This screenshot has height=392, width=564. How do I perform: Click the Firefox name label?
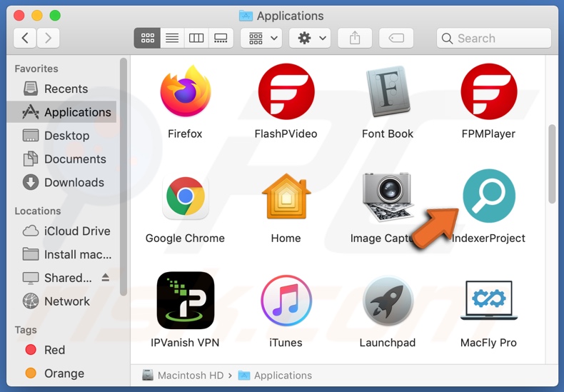pos(185,134)
